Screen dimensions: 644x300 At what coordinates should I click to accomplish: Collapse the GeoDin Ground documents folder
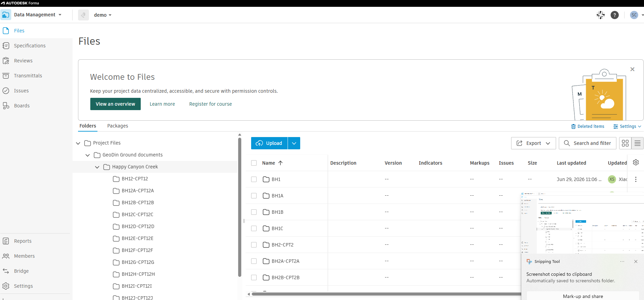point(88,155)
